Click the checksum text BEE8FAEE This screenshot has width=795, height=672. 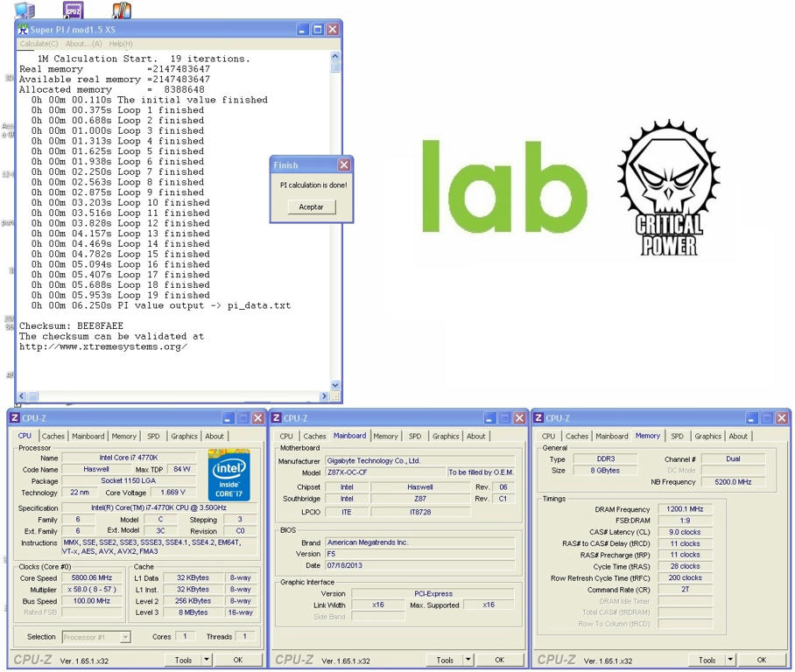point(100,325)
